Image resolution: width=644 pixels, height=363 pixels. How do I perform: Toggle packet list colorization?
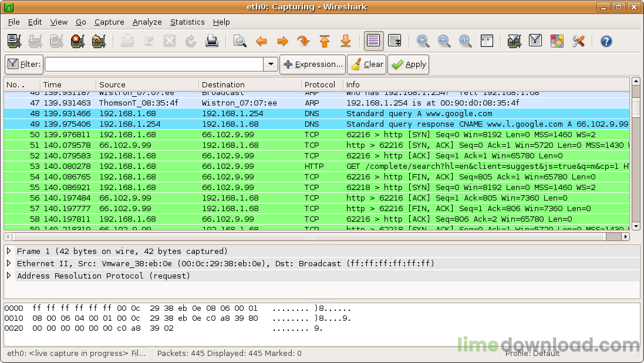coord(373,41)
